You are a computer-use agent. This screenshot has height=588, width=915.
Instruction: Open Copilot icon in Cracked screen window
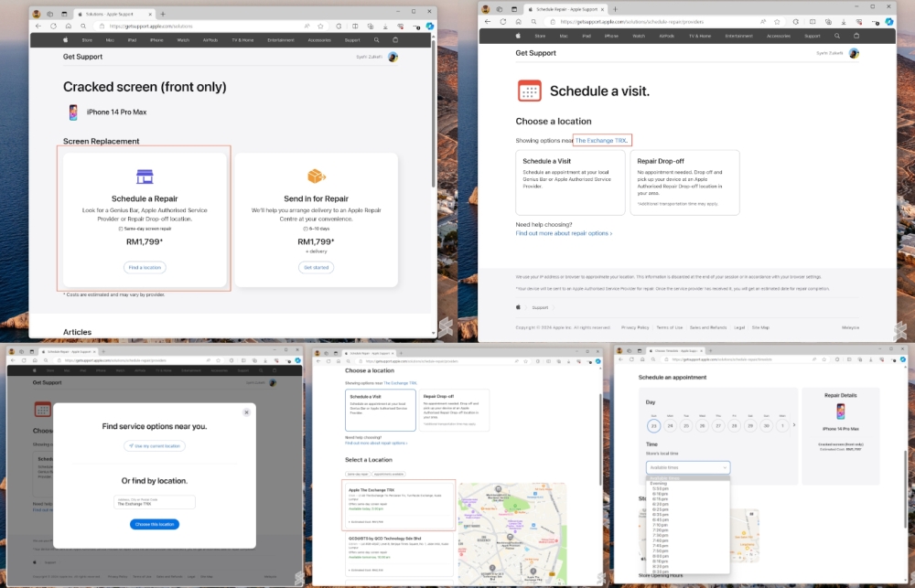point(429,27)
